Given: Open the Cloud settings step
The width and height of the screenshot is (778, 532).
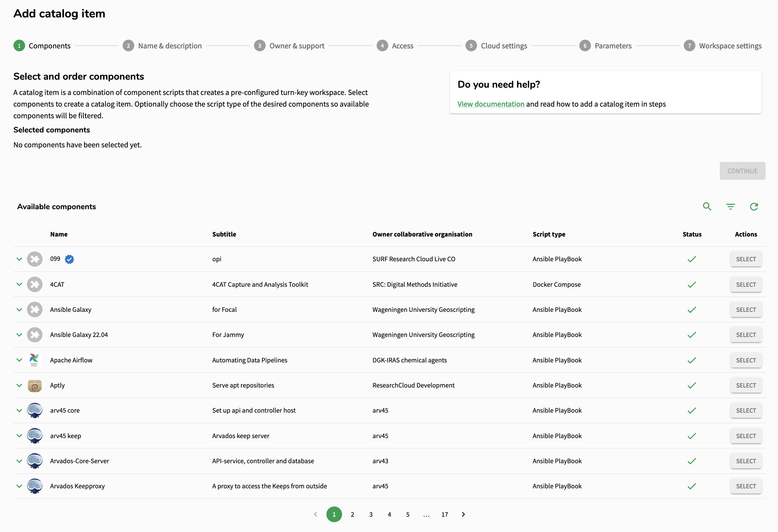Looking at the screenshot, I should point(496,46).
